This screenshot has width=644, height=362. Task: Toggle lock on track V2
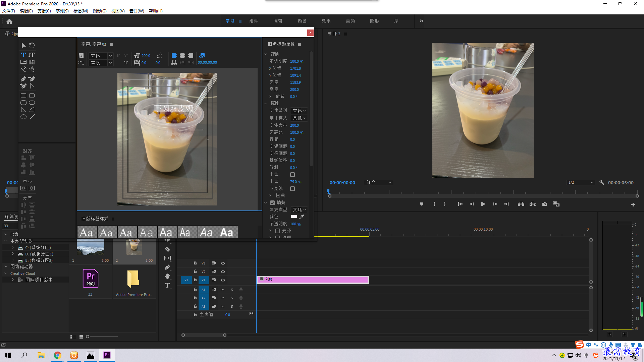(195, 271)
